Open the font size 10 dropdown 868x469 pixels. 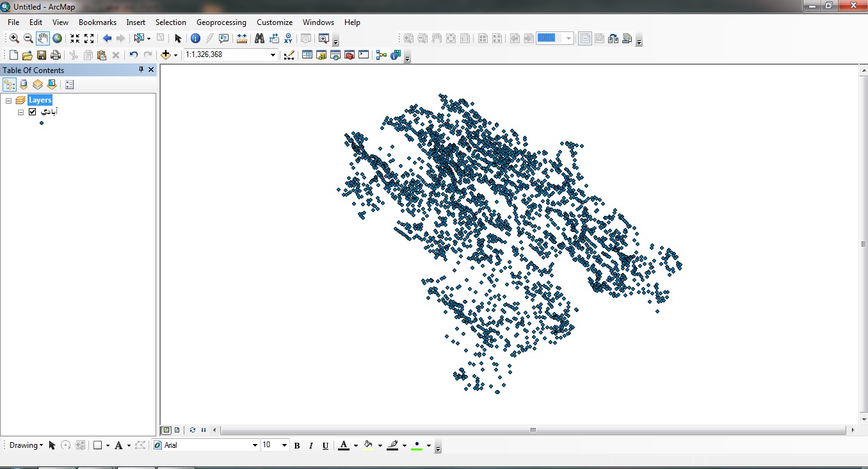point(285,445)
